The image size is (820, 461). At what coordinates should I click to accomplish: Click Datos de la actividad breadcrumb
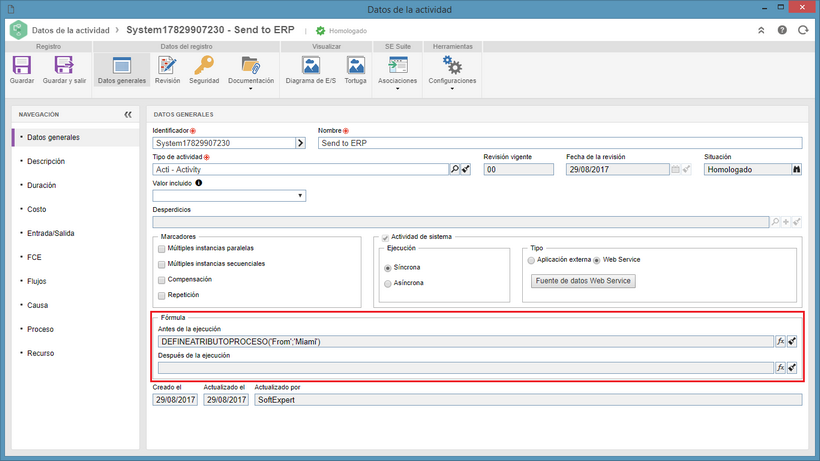point(71,30)
